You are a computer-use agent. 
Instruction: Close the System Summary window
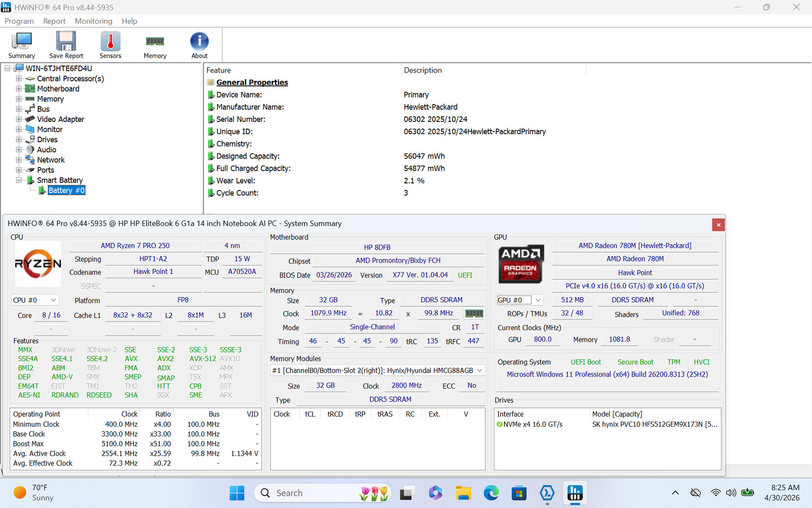point(718,225)
